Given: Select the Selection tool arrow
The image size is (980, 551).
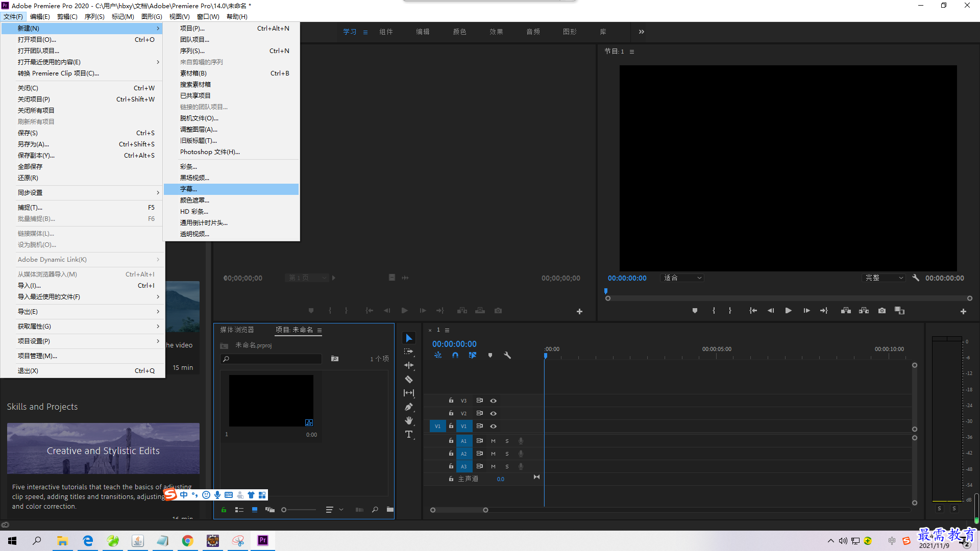Looking at the screenshot, I should [409, 338].
